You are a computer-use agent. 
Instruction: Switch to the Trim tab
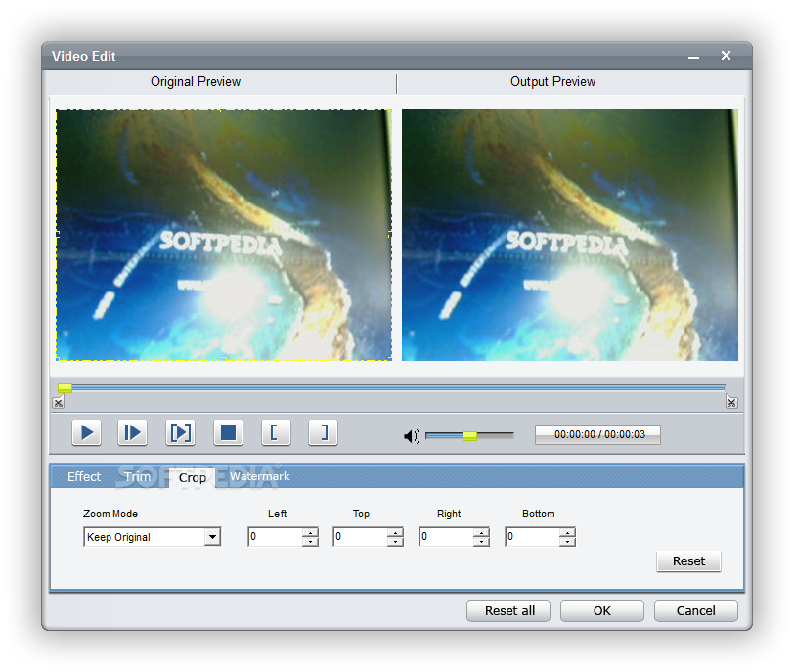tap(137, 477)
